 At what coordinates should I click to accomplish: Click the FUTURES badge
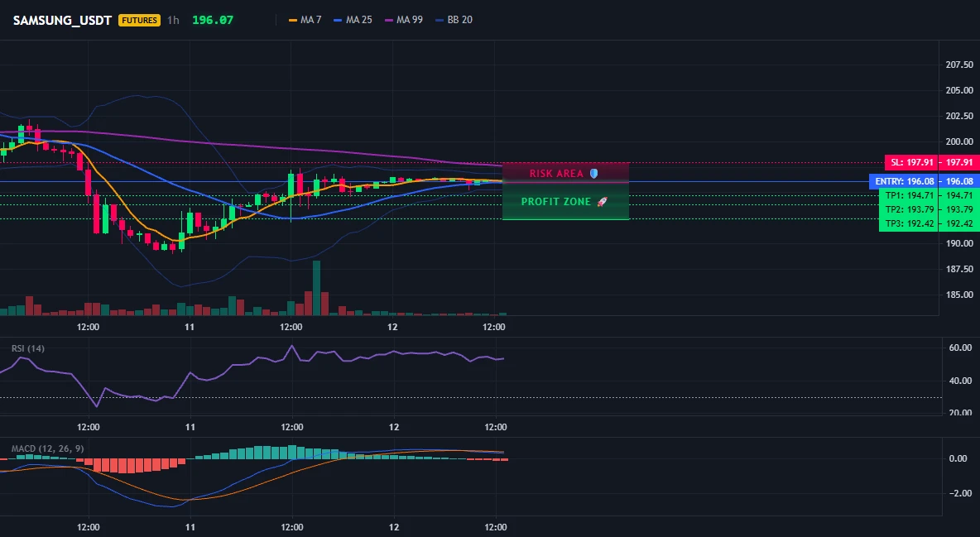[139, 20]
